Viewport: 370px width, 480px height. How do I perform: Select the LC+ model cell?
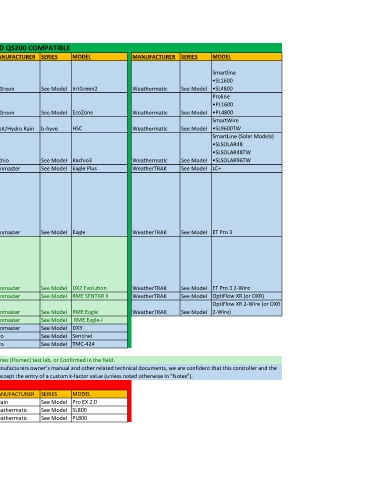click(x=246, y=168)
